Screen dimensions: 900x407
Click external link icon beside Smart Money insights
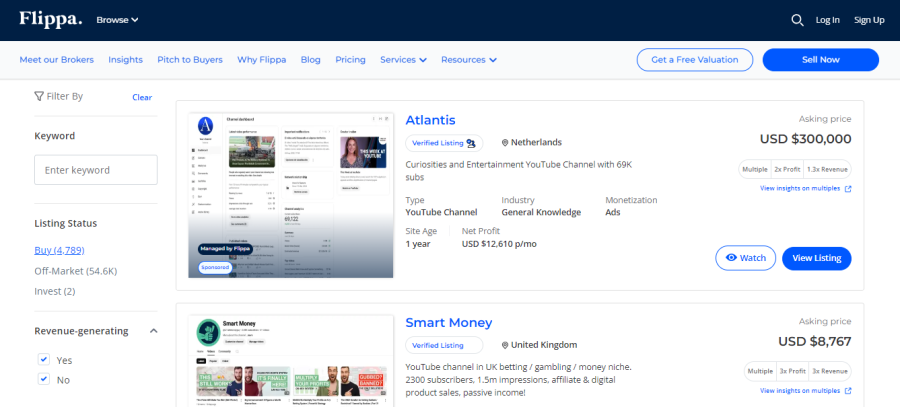848,391
